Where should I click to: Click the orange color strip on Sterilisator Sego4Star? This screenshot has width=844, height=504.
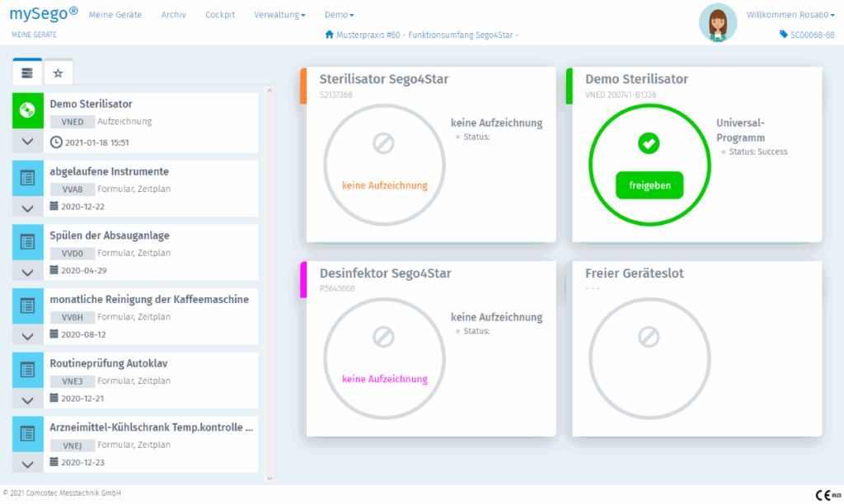tap(303, 86)
